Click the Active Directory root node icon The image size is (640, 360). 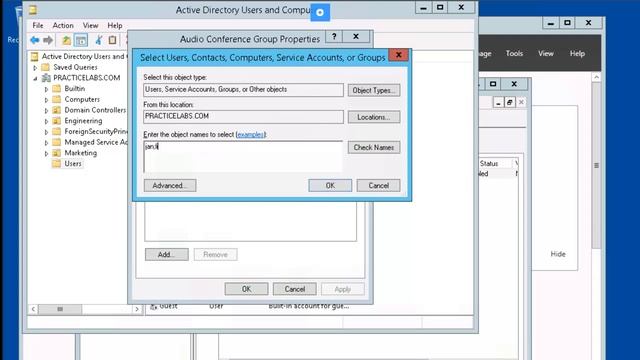coord(35,56)
